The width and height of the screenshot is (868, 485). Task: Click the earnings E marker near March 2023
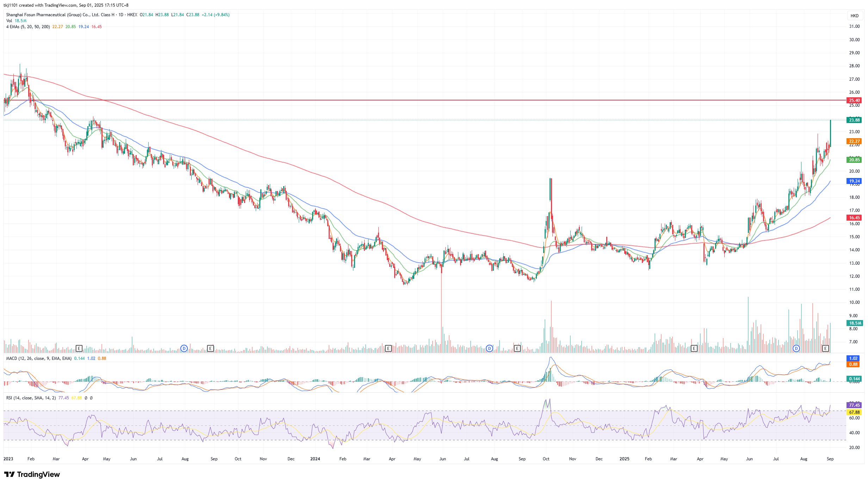coord(79,348)
